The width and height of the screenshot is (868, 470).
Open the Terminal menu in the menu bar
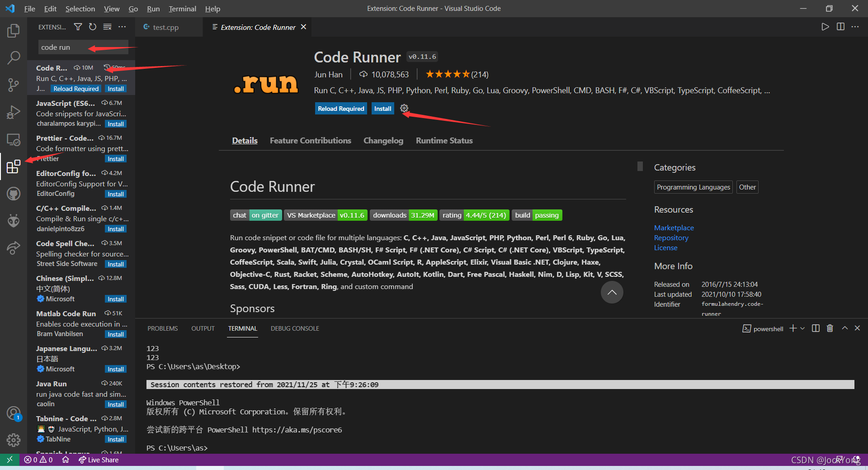[x=182, y=9]
